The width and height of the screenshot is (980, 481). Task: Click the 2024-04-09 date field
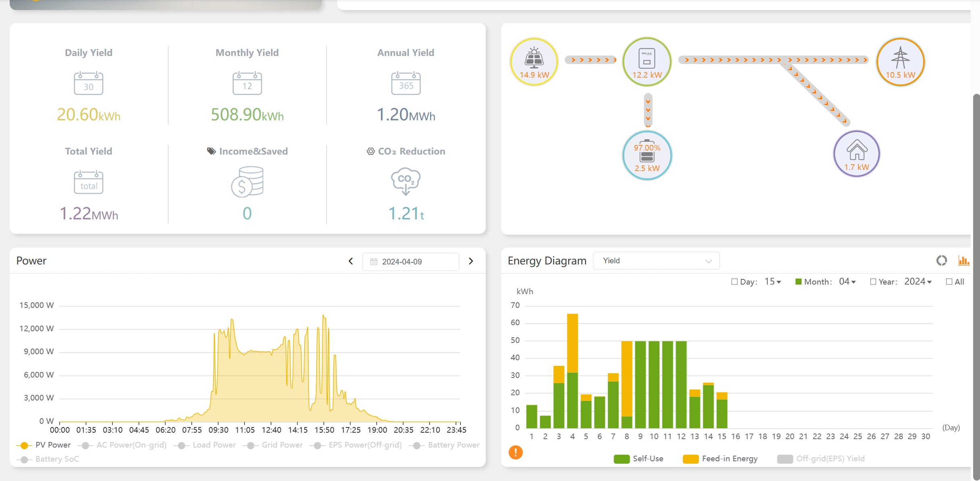pos(410,262)
